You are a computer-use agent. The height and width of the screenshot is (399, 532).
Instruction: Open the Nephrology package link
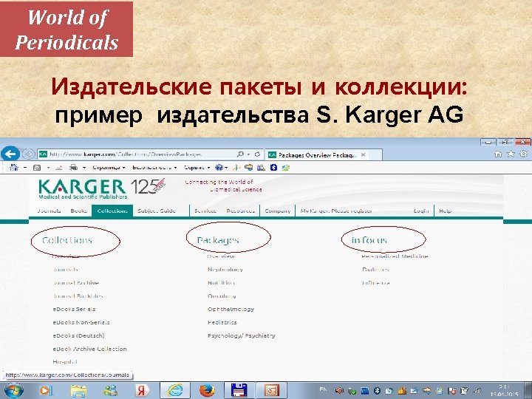[225, 270]
